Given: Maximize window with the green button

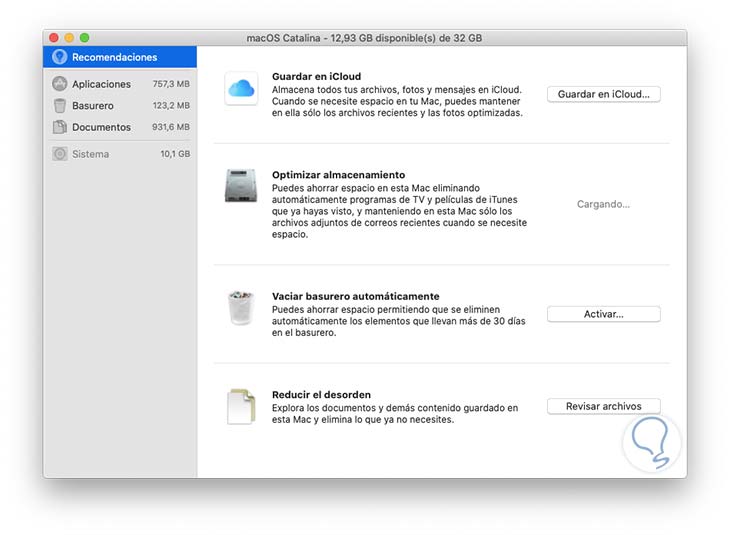Looking at the screenshot, I should click(x=84, y=38).
